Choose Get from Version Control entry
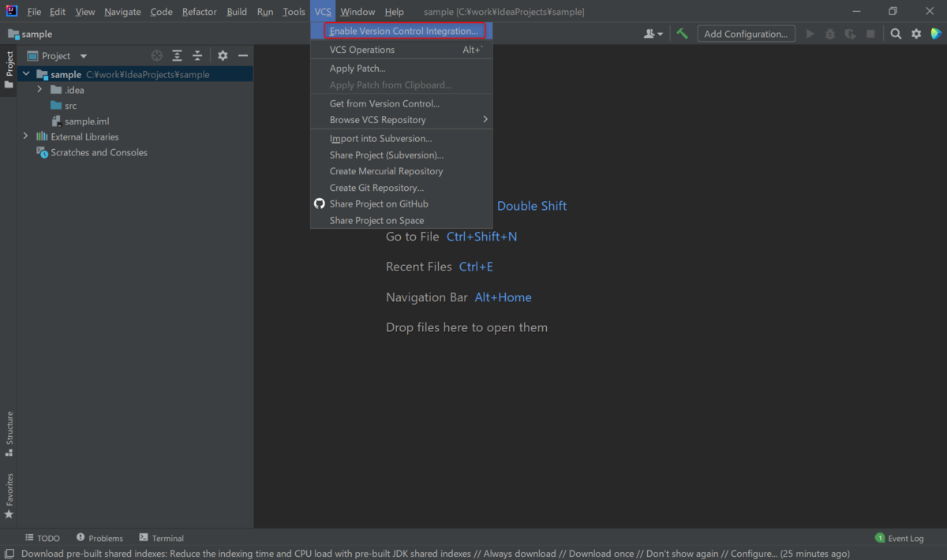 point(402,103)
